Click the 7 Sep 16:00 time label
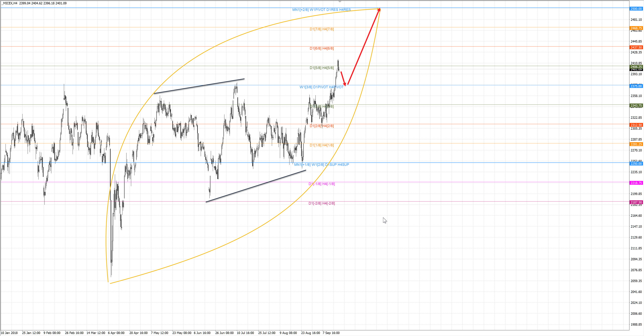 331,333
